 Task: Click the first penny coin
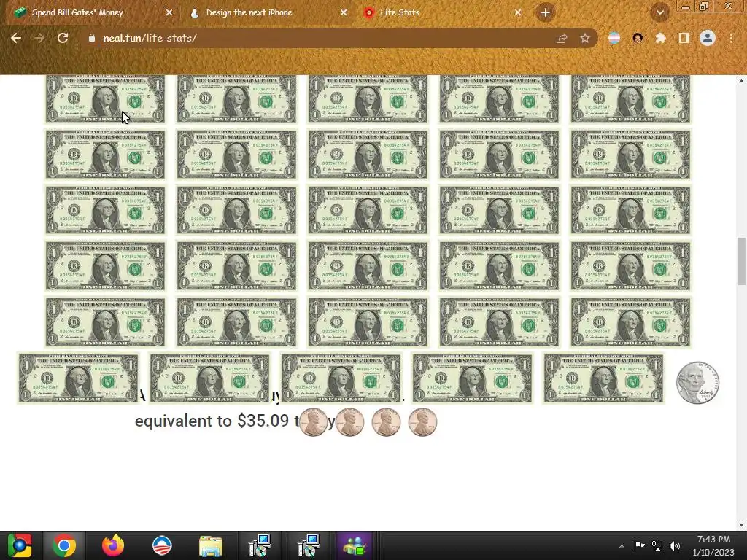coord(314,422)
